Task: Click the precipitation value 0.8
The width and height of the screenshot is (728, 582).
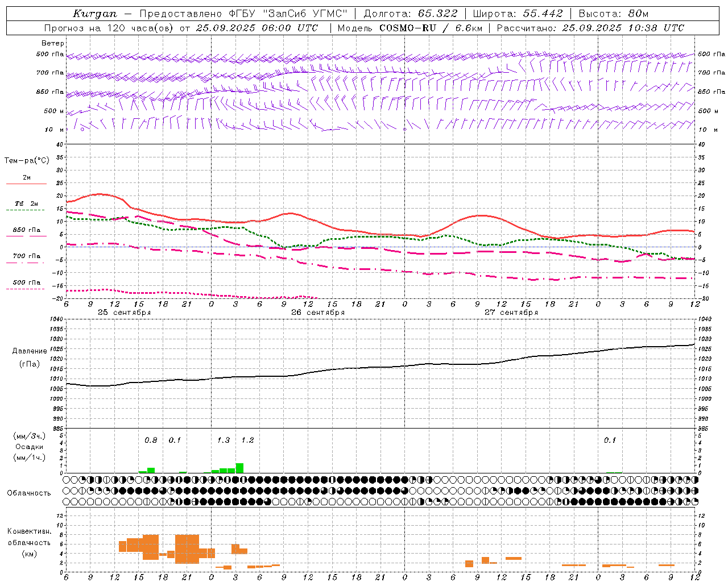Action: click(x=151, y=440)
